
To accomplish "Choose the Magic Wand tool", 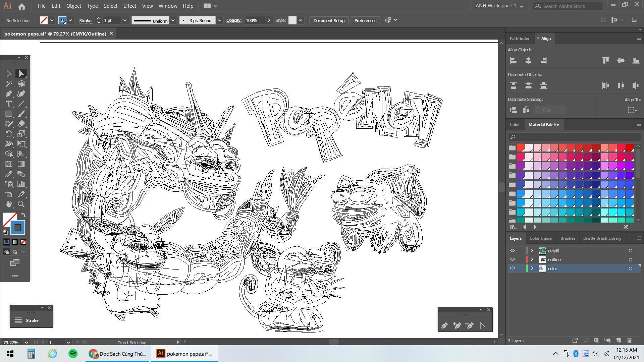I will 9,84.
